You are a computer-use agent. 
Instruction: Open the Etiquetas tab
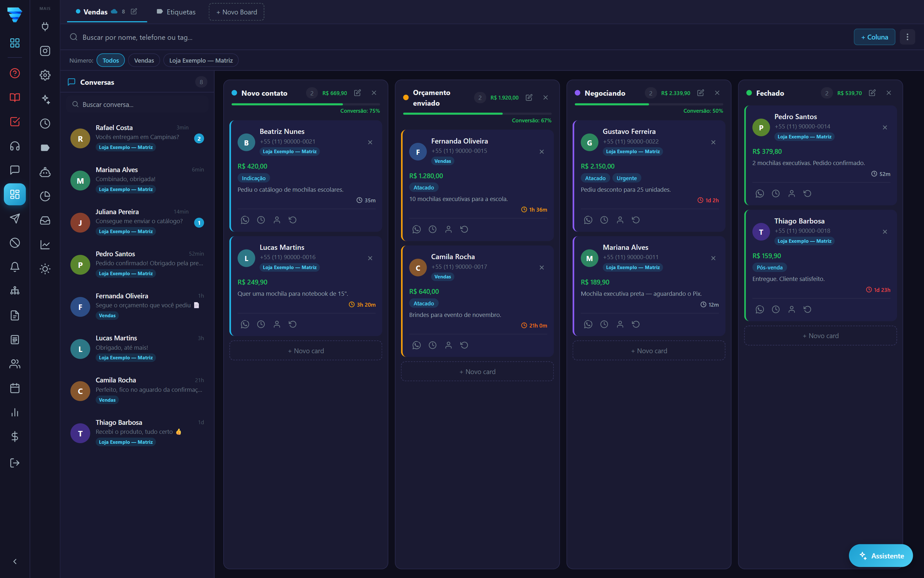pos(176,12)
